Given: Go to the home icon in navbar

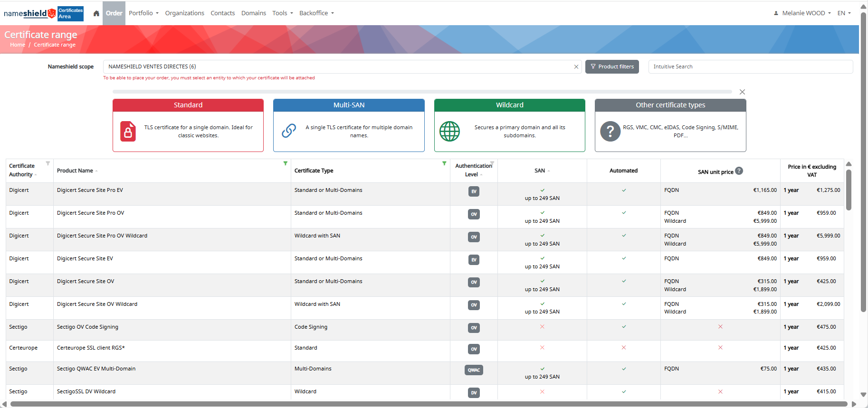Looking at the screenshot, I should [x=96, y=13].
